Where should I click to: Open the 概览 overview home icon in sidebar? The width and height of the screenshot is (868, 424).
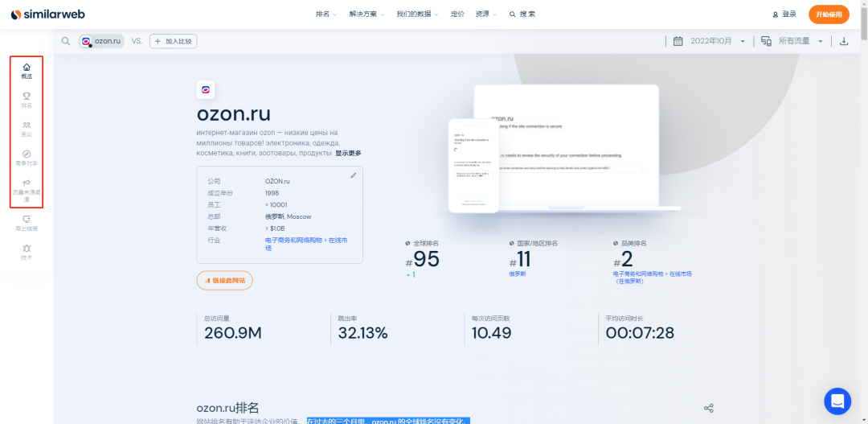tap(27, 67)
